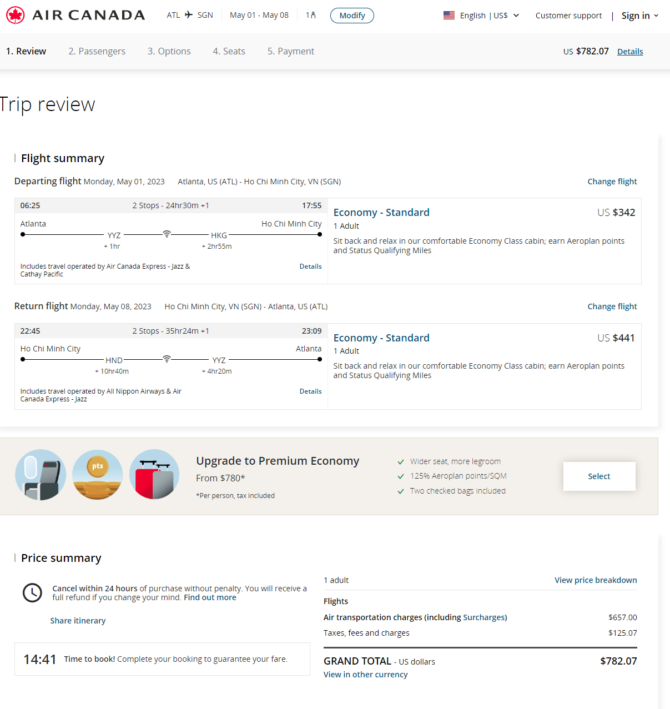The width and height of the screenshot is (670, 709).
Task: Click Find out more about cancellation
Action: [x=210, y=597]
